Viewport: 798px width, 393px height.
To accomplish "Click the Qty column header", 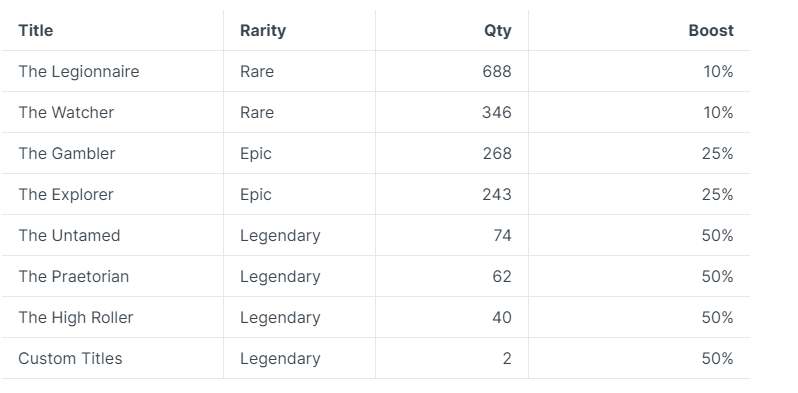I will click(497, 31).
